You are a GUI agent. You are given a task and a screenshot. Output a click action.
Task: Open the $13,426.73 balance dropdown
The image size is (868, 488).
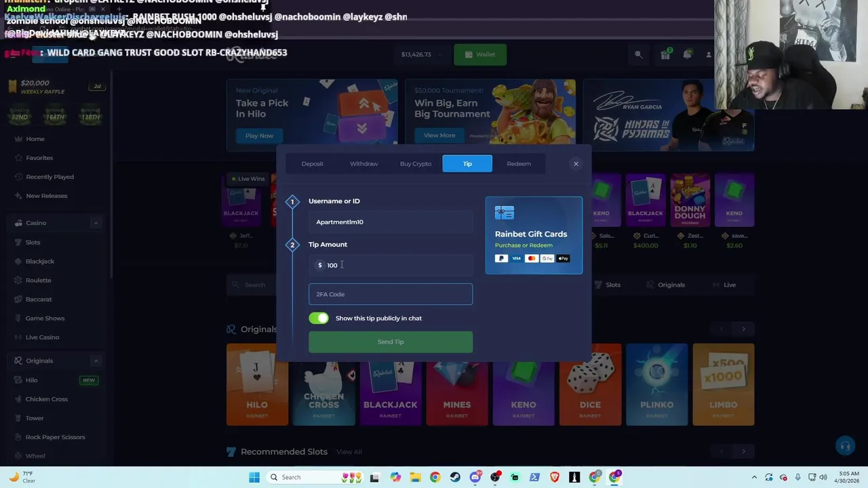pos(421,54)
